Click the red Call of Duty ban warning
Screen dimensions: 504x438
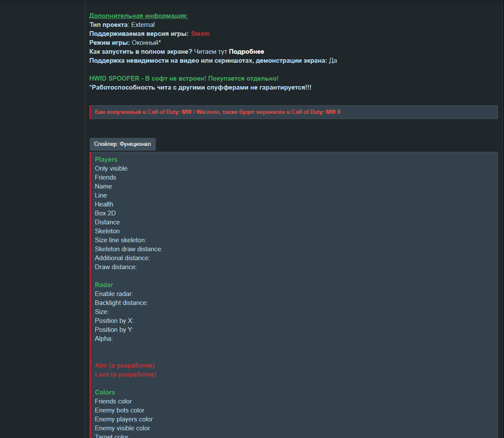[217, 112]
